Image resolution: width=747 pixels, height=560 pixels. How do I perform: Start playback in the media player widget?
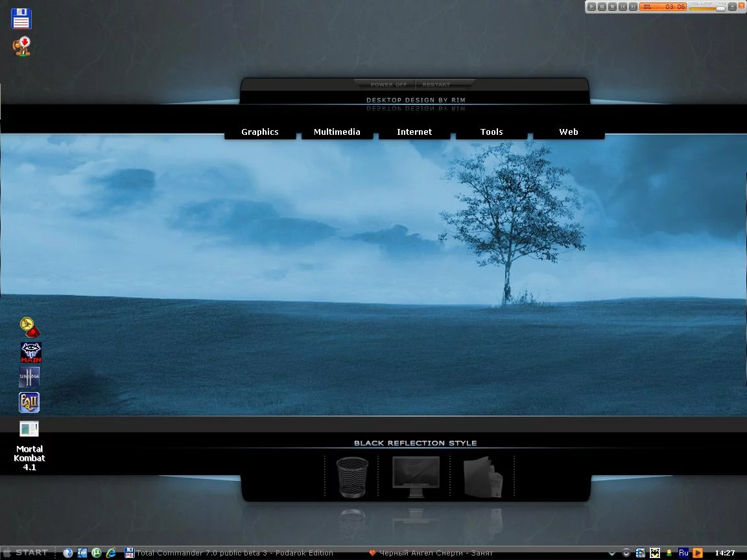click(591, 6)
